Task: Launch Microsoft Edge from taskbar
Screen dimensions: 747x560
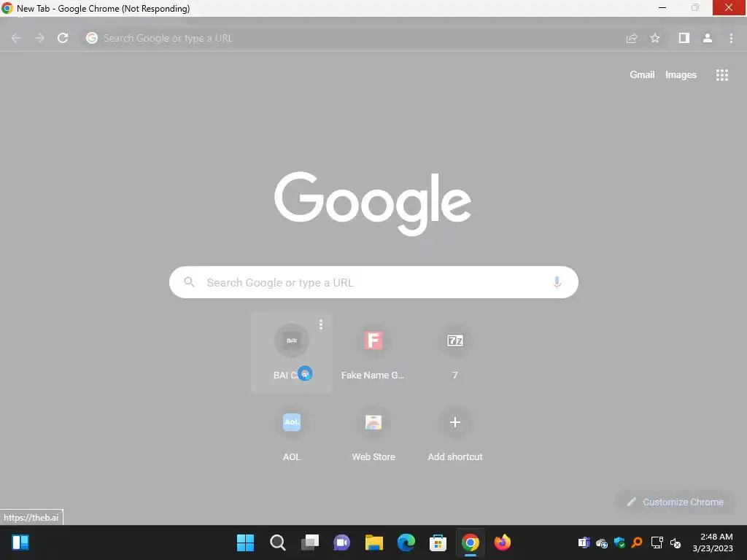Action: (406, 542)
